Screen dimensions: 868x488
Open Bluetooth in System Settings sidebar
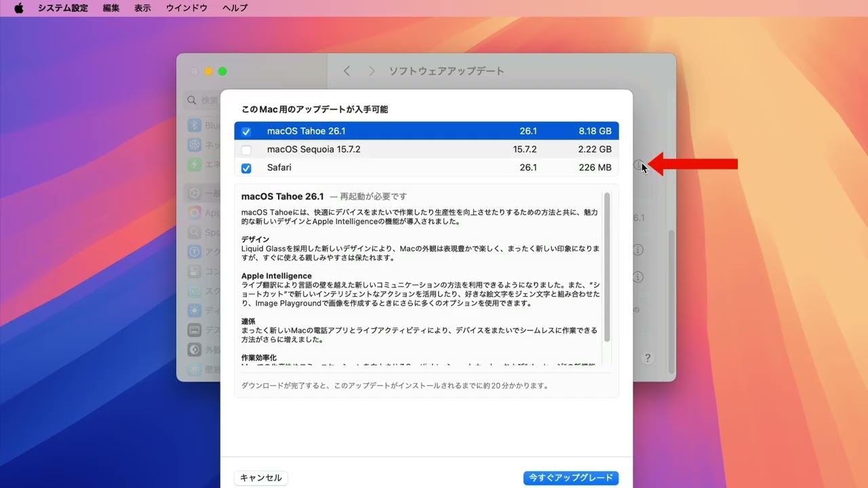[x=195, y=125]
